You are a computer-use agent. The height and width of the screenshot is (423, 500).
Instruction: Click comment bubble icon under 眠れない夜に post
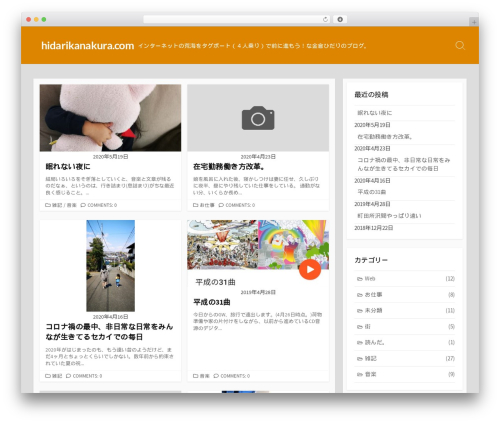[x=83, y=205]
